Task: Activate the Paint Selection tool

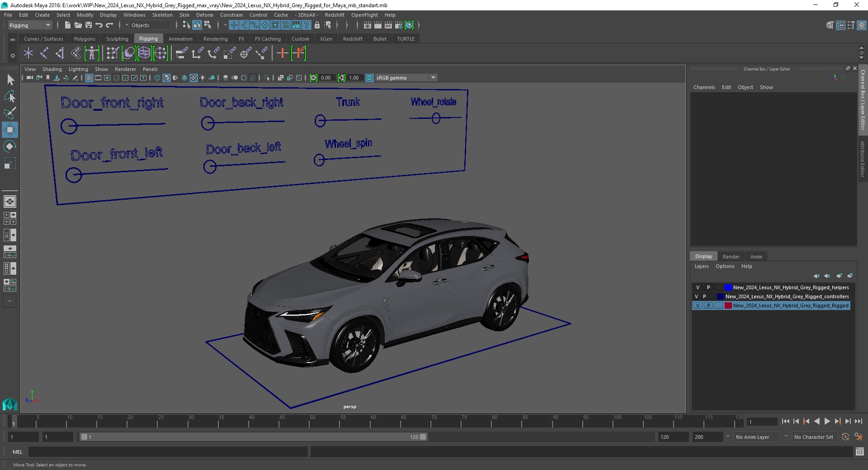Action: tap(10, 113)
